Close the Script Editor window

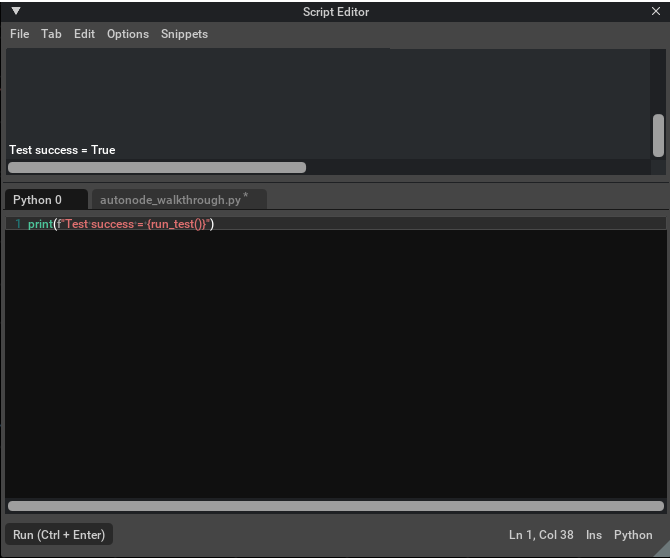(x=656, y=12)
